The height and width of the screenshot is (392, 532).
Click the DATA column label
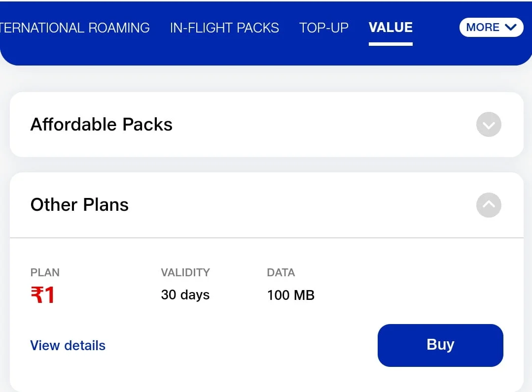pyautogui.click(x=281, y=272)
